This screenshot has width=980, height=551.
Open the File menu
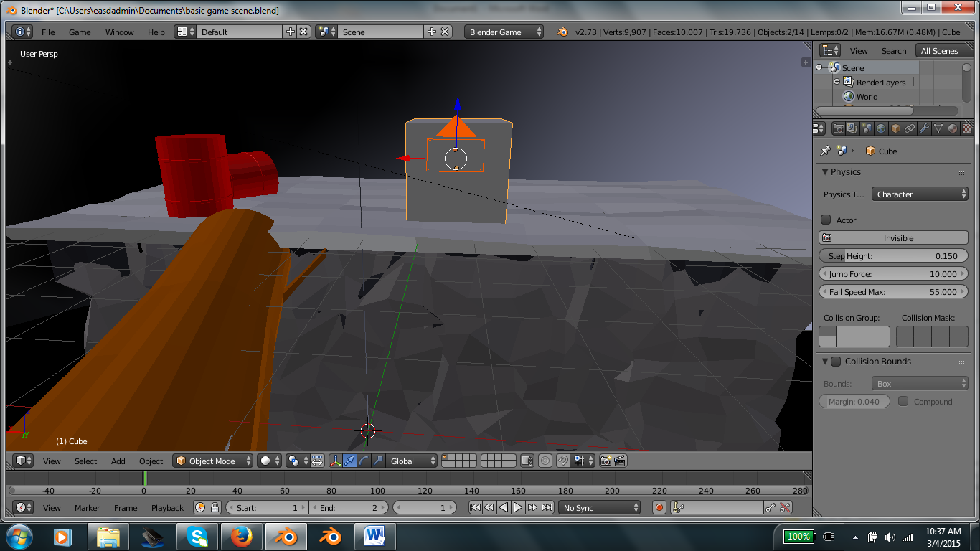(48, 32)
